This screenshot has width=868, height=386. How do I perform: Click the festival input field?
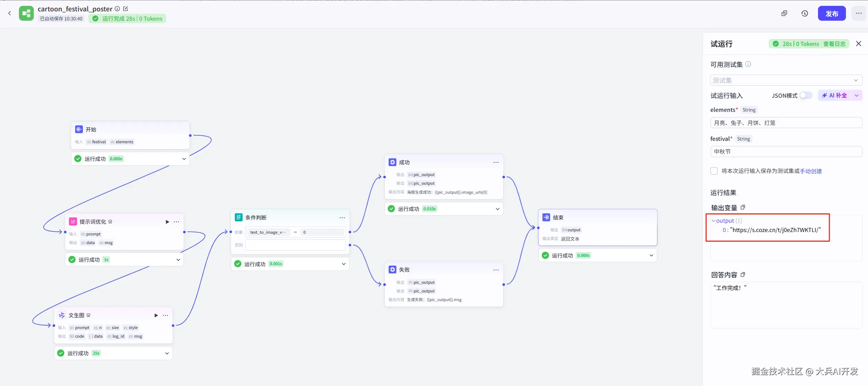click(786, 152)
